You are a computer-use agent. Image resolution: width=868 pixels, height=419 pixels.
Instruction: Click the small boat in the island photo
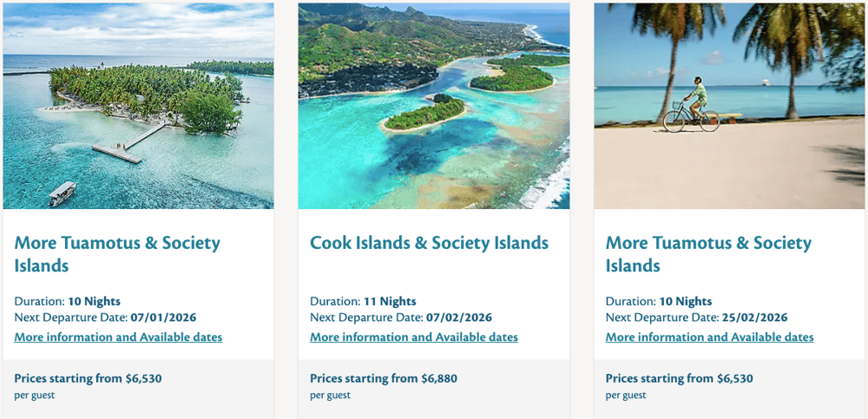[x=61, y=192]
